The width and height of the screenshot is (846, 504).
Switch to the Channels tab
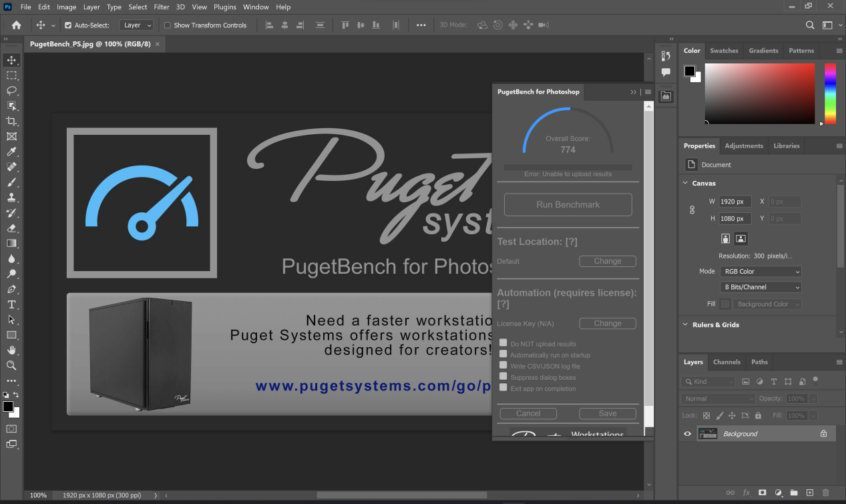pyautogui.click(x=726, y=362)
